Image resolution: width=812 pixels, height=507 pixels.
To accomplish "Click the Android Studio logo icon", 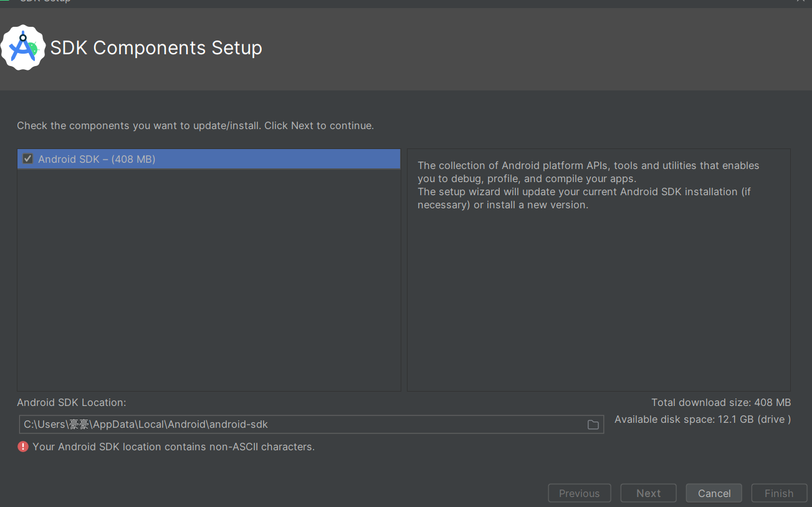I will tap(23, 47).
